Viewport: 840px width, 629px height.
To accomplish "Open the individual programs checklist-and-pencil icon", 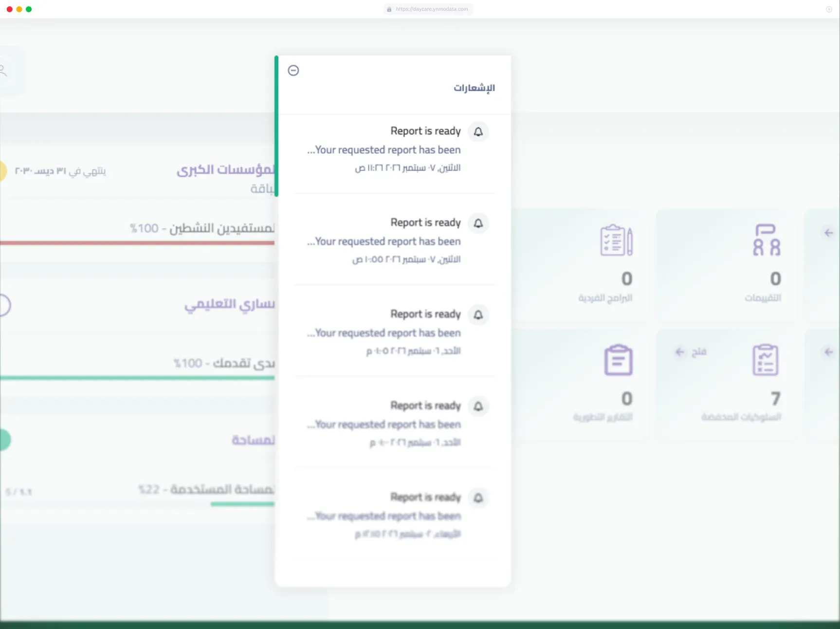I will [616, 240].
